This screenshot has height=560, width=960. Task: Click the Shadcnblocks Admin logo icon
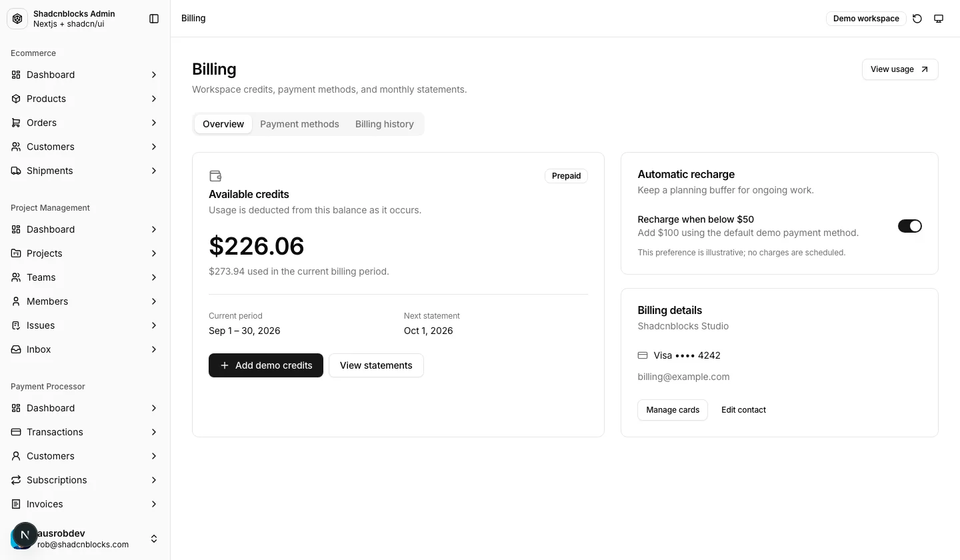[x=17, y=19]
